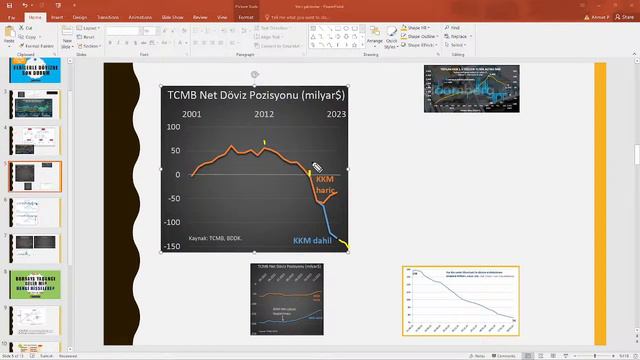Open the Replace dropdown arrow
The height and width of the screenshot is (360, 640).
pyautogui.click(x=471, y=36)
